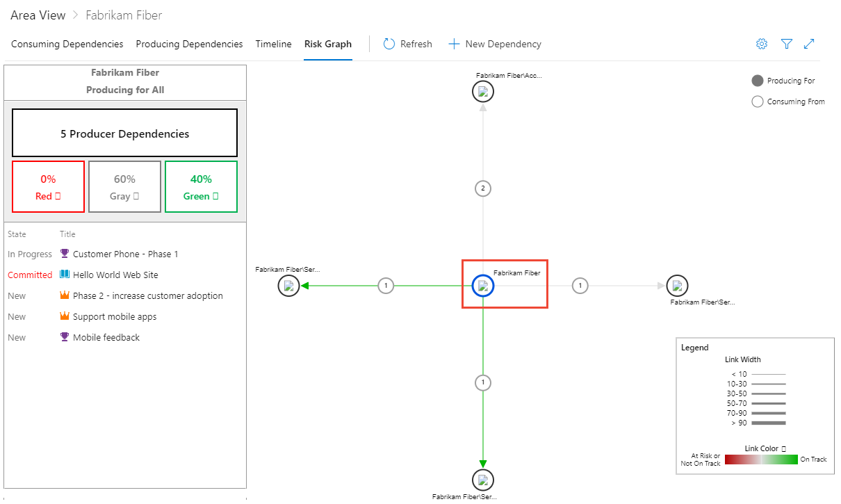
Task: Expand the risk graph to full screen
Action: coord(809,43)
